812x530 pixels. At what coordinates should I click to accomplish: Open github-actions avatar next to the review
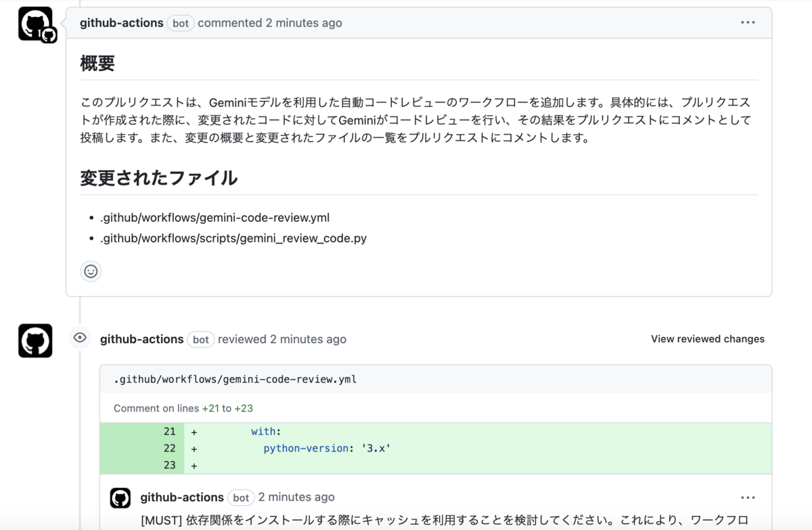[35, 340]
